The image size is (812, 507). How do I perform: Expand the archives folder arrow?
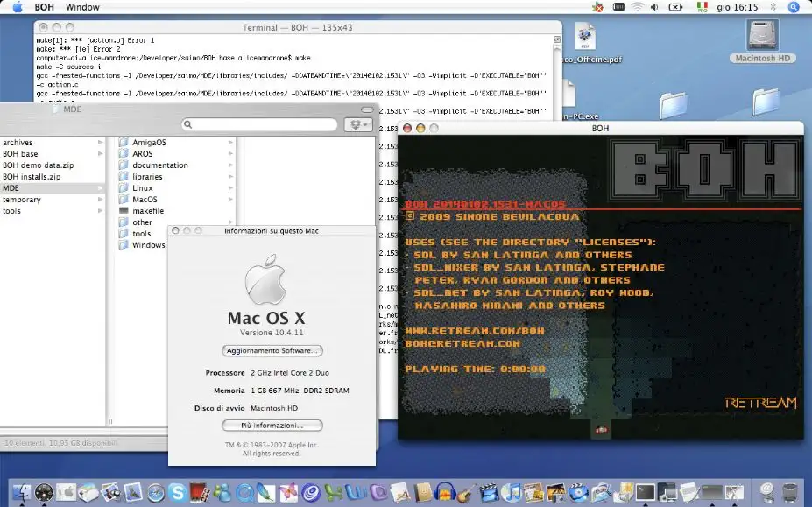[x=100, y=143]
